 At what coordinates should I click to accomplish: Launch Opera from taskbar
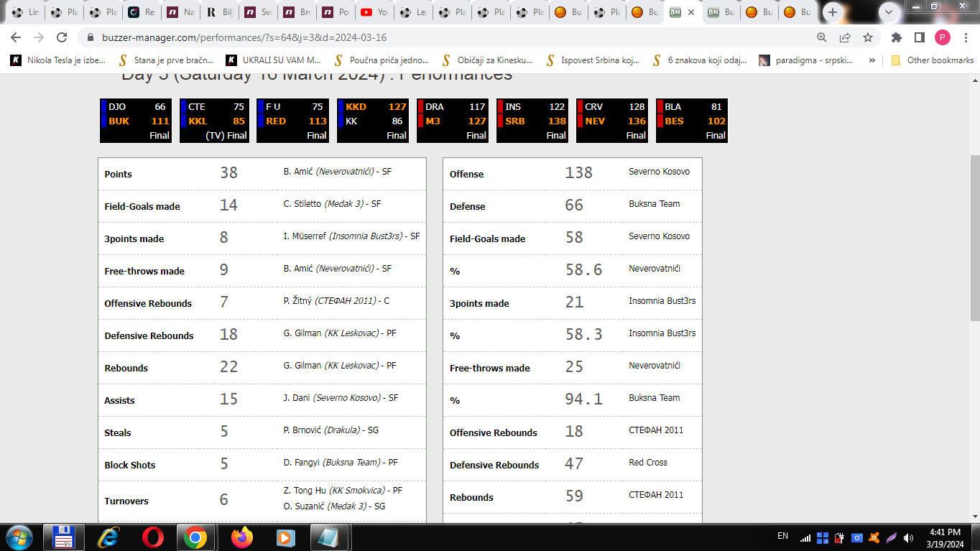click(x=152, y=537)
